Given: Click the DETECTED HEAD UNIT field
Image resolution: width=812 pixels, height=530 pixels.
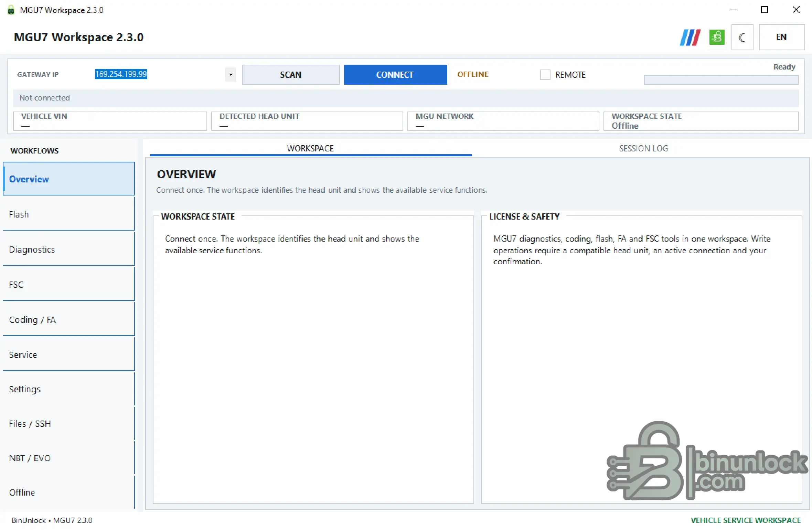Looking at the screenshot, I should (307, 121).
